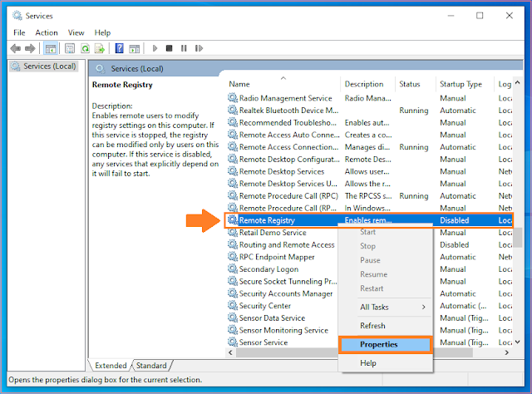Image resolution: width=532 pixels, height=394 pixels.
Task: Open the Action menu
Action: pos(47,32)
